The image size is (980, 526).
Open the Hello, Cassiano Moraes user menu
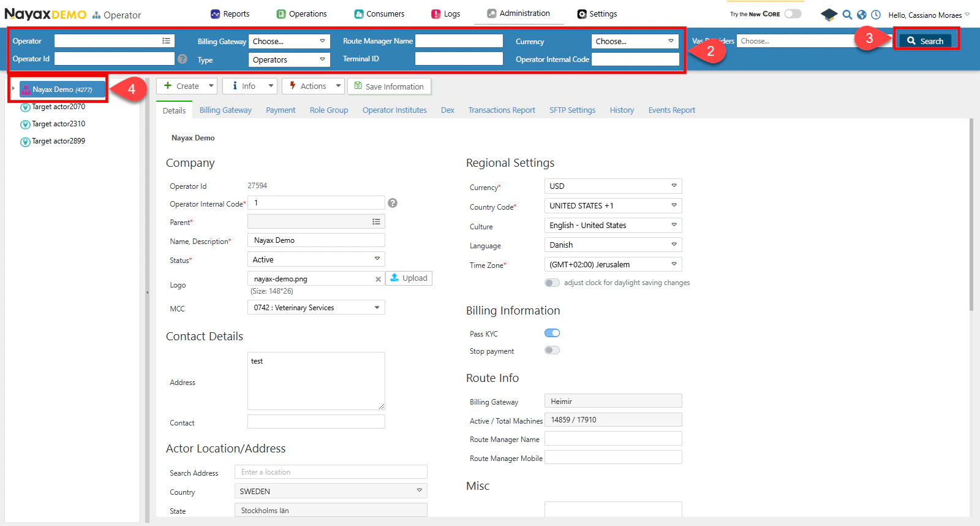tap(929, 15)
